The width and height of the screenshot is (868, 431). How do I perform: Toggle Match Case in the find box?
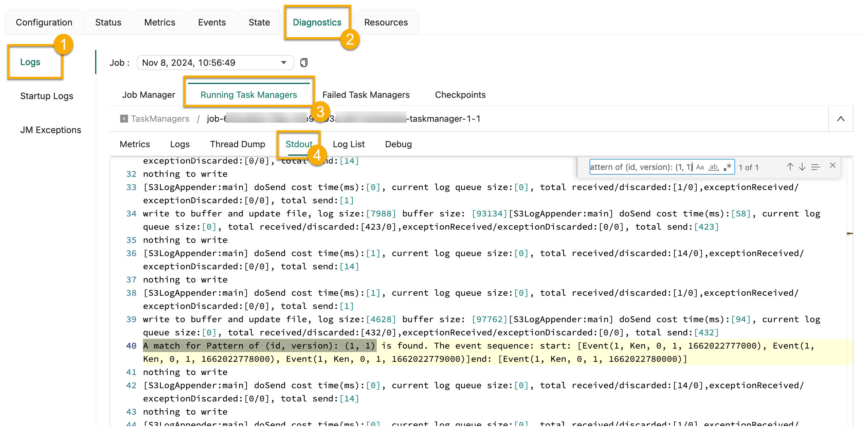700,167
